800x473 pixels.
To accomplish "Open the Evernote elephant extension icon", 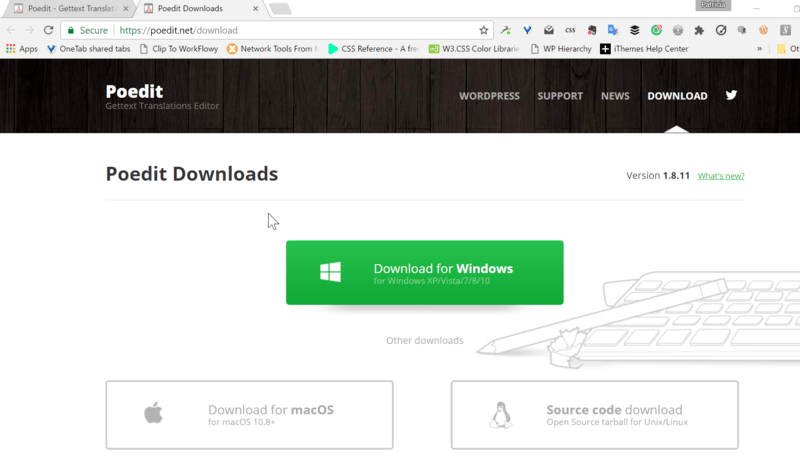I will tap(592, 30).
